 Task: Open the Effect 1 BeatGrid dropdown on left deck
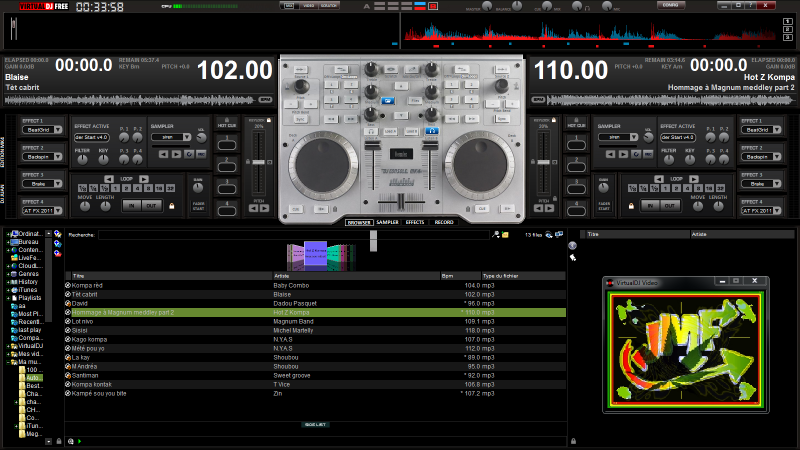pos(42,130)
